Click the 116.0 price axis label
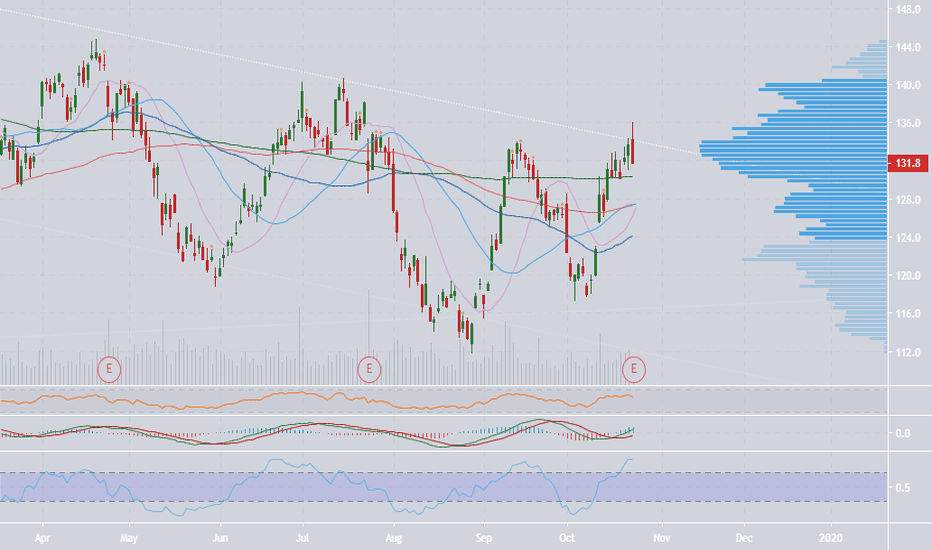The width and height of the screenshot is (932, 550). coord(908,313)
